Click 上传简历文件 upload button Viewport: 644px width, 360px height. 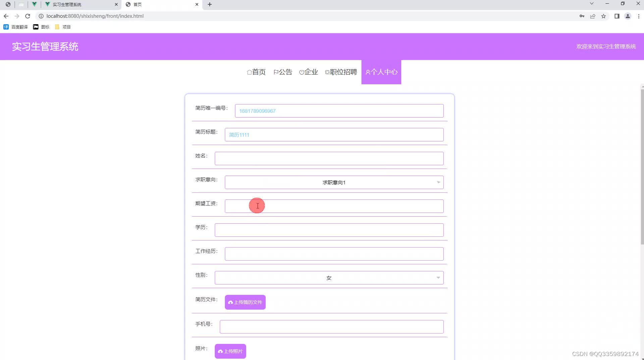pyautogui.click(x=245, y=302)
